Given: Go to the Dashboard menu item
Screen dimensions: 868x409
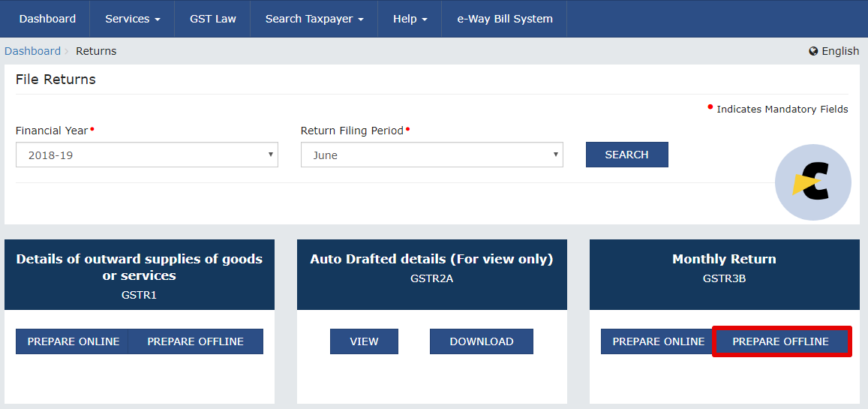Looking at the screenshot, I should tap(47, 19).
